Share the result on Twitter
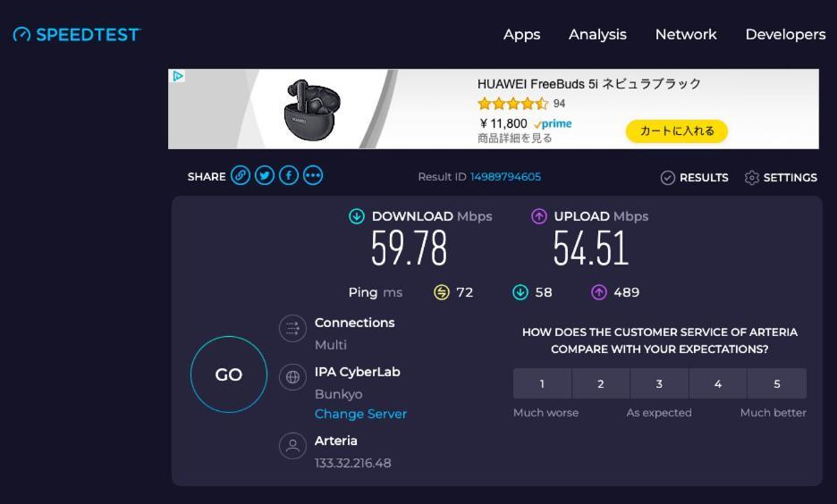The image size is (837, 504). click(x=264, y=175)
